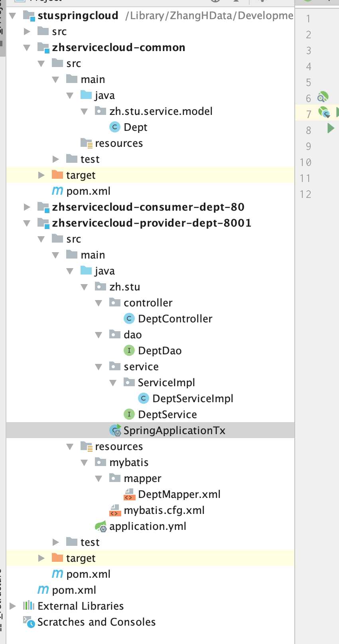Viewport: 339px width, 644px height.
Task: Select zh.stu.service.model package
Action: pos(161,111)
